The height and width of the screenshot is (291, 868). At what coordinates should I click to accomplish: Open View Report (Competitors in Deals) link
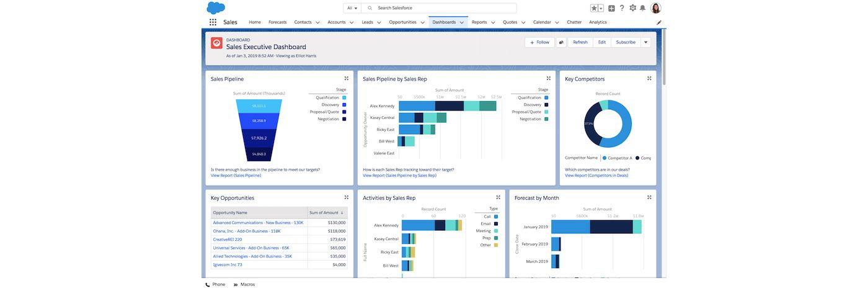coord(596,176)
